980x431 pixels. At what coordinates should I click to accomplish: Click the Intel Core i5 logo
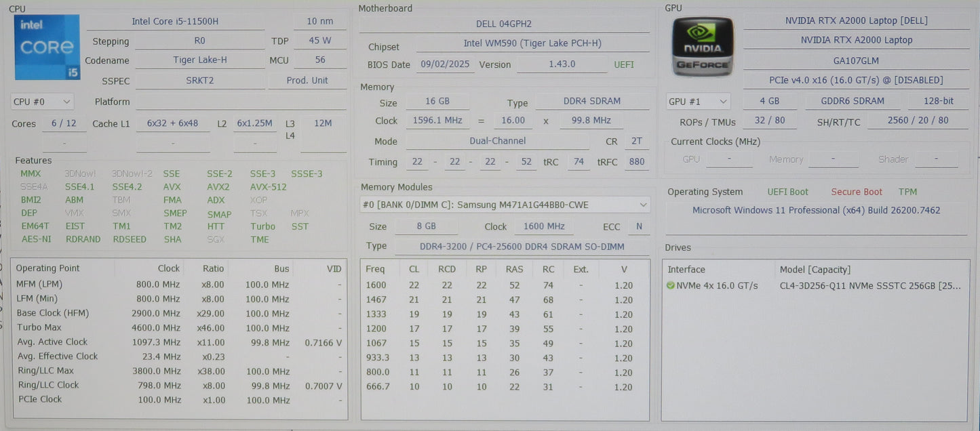point(46,47)
